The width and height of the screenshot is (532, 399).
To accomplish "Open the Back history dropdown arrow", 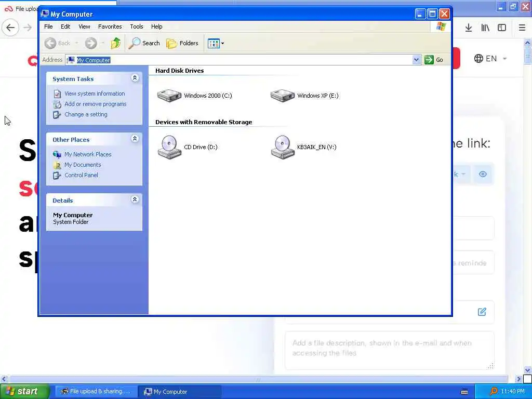I will click(77, 43).
